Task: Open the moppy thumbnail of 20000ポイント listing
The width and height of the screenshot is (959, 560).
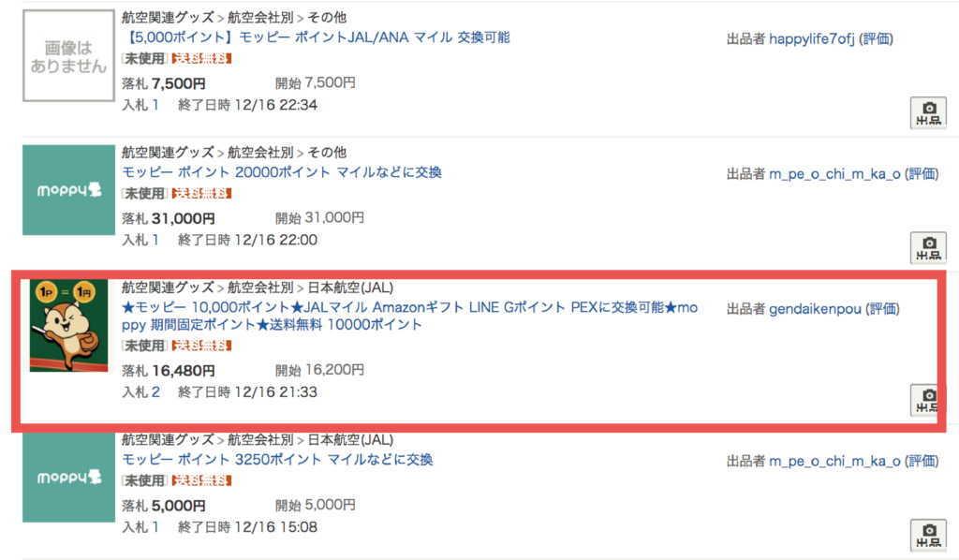Action: pos(68,190)
